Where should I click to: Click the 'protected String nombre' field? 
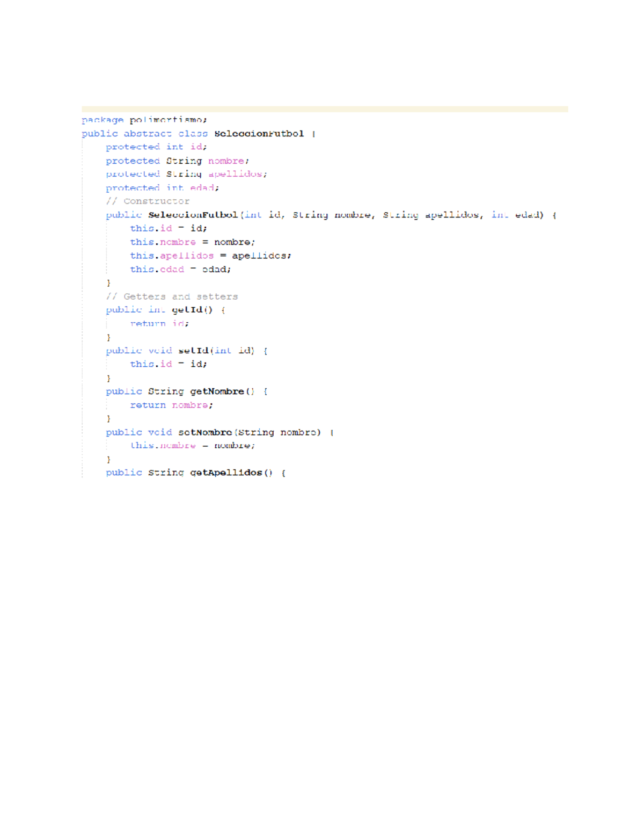coord(177,161)
